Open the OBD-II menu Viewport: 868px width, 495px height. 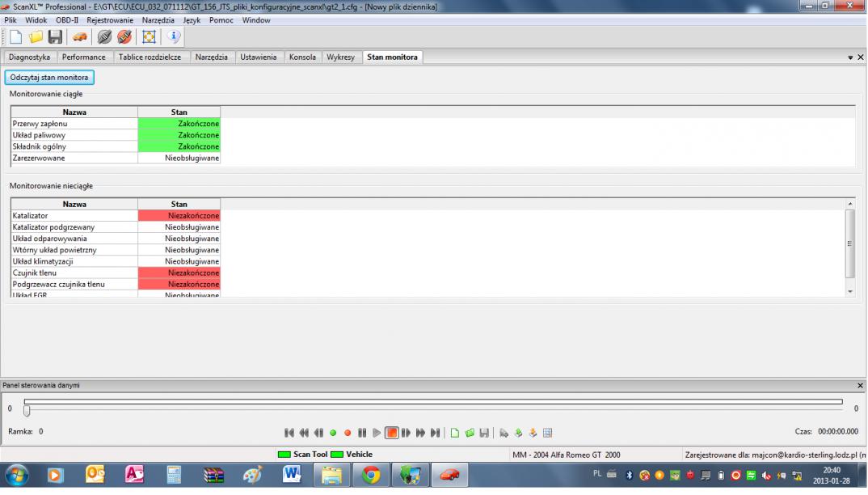click(67, 20)
